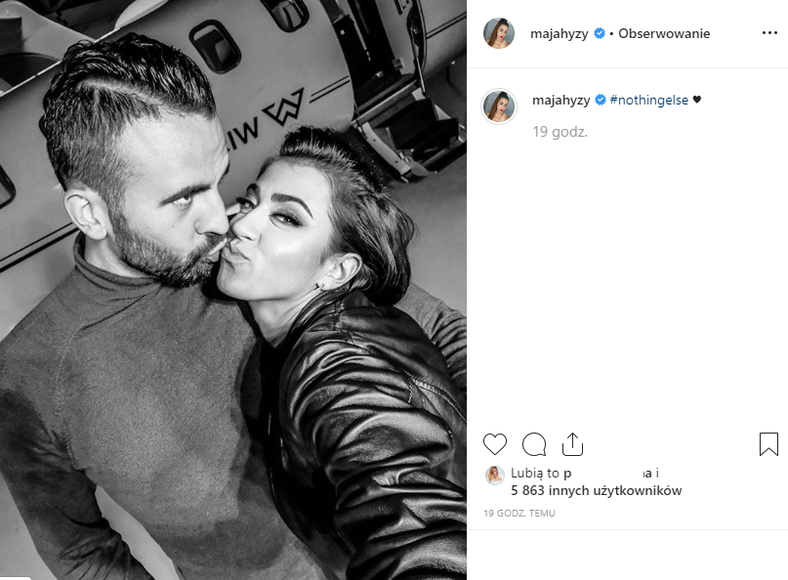The width and height of the screenshot is (788, 580).
Task: Like the post with the heart icon
Action: click(x=495, y=444)
